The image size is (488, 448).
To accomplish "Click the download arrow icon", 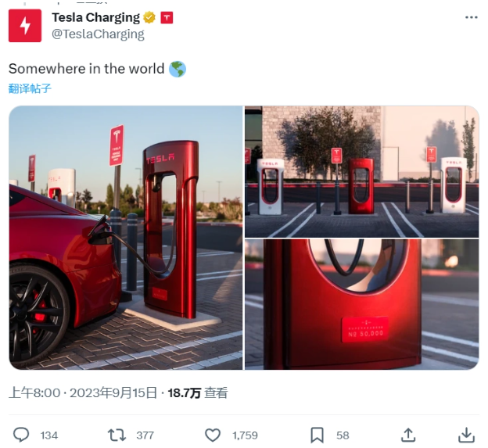I will point(467,435).
